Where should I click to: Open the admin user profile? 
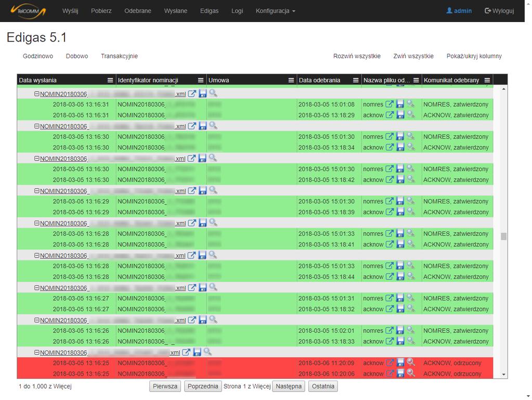tap(459, 11)
